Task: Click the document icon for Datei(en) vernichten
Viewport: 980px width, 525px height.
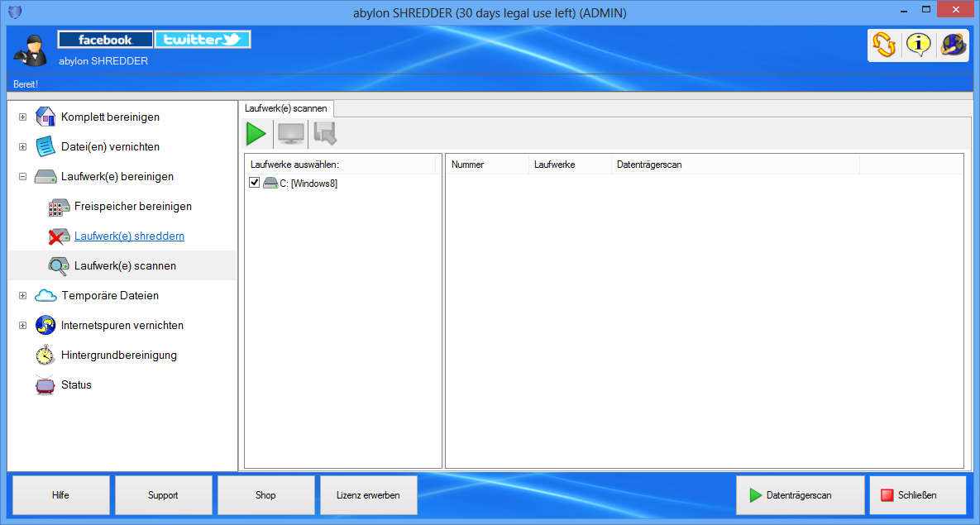Action: pos(45,147)
